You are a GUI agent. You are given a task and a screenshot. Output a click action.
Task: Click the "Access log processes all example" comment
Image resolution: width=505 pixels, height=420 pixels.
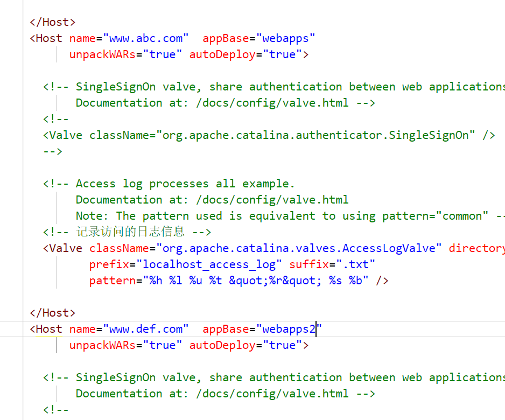coord(185,184)
